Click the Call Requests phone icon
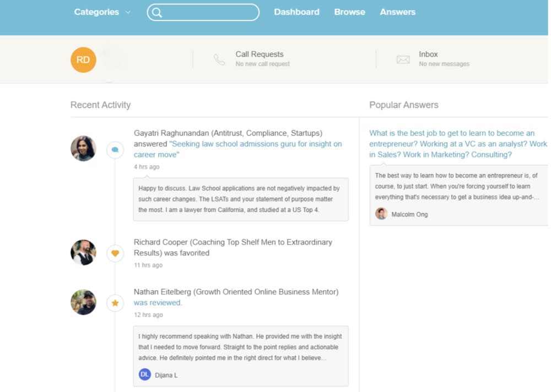Screen dimensions: 551x392 (219, 59)
